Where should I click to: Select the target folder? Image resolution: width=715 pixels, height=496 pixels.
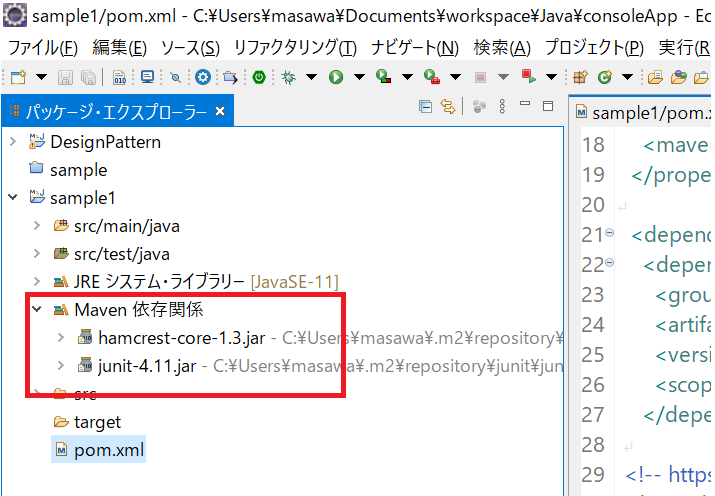tap(98, 422)
